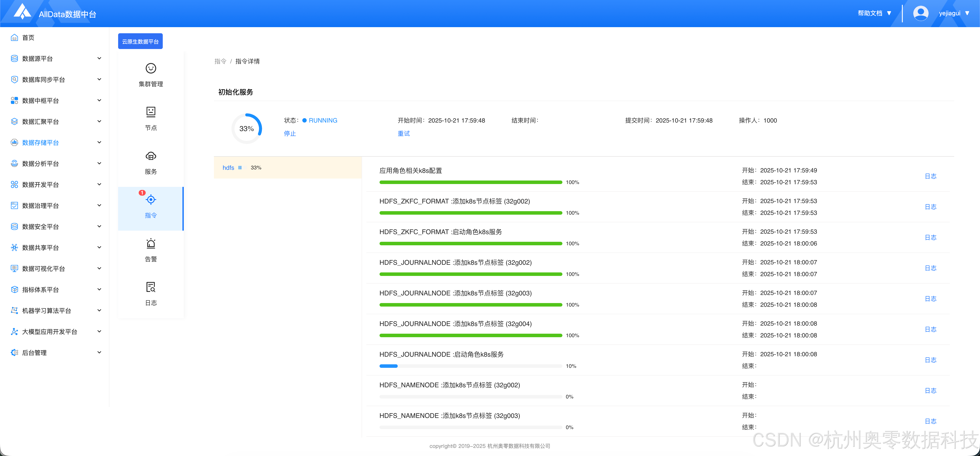Open the yejiagui user dropdown
Image resolution: width=980 pixels, height=456 pixels.
click(x=954, y=13)
